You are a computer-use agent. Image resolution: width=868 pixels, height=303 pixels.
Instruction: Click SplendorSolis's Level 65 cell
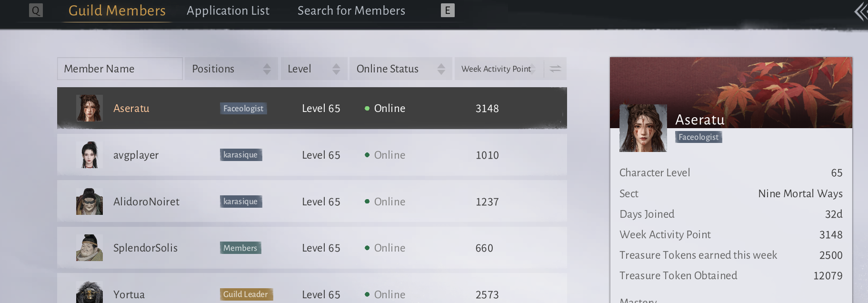pos(321,248)
